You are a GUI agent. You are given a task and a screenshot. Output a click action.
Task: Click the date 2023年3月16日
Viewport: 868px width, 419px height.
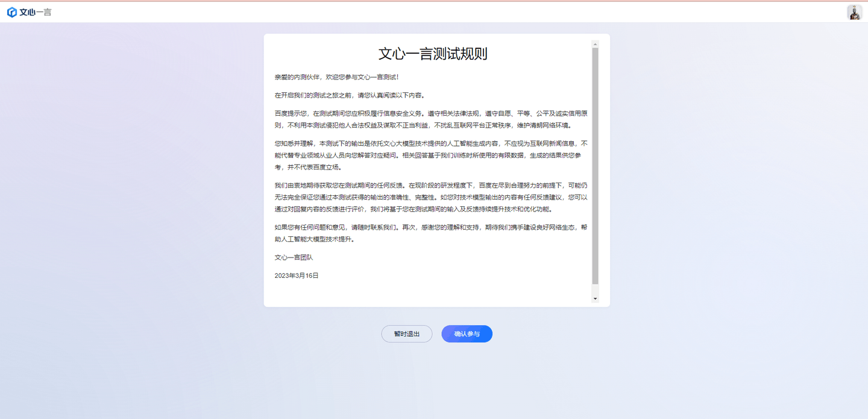point(297,276)
